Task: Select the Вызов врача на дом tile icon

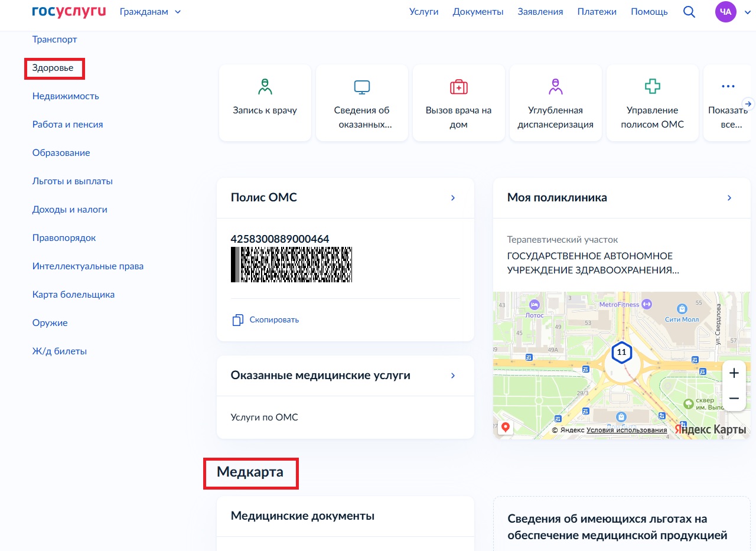Action: click(x=458, y=86)
